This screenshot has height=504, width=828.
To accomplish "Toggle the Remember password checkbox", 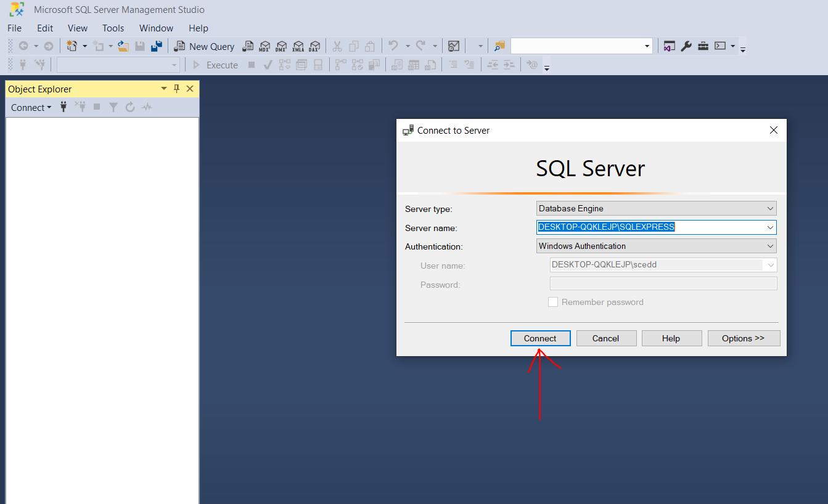I will [553, 302].
